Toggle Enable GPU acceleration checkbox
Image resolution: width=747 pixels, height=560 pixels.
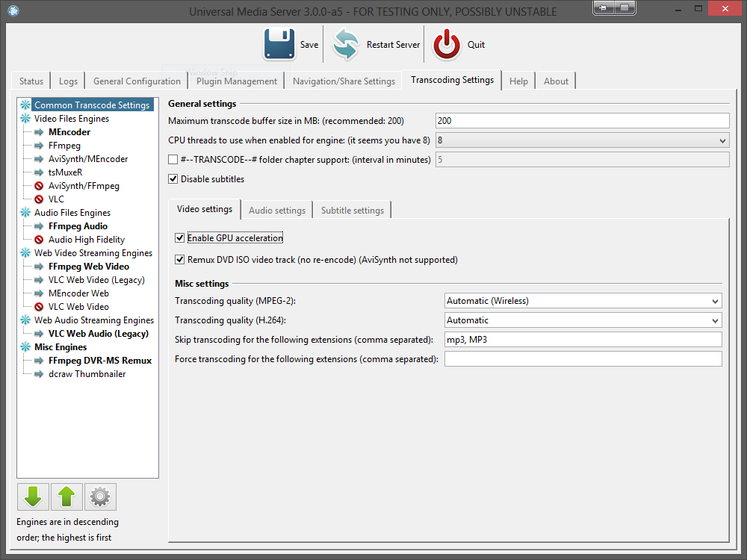tap(179, 237)
